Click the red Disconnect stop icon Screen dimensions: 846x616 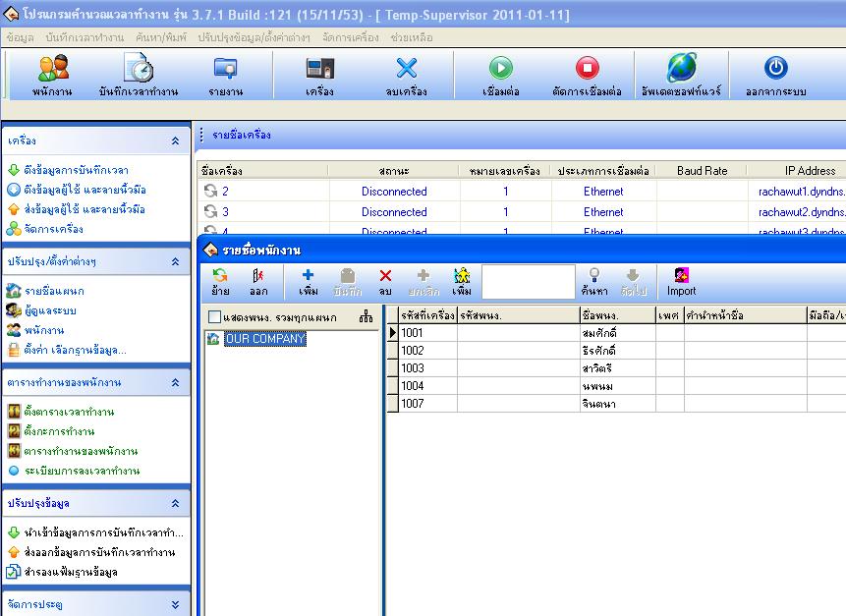(x=587, y=68)
